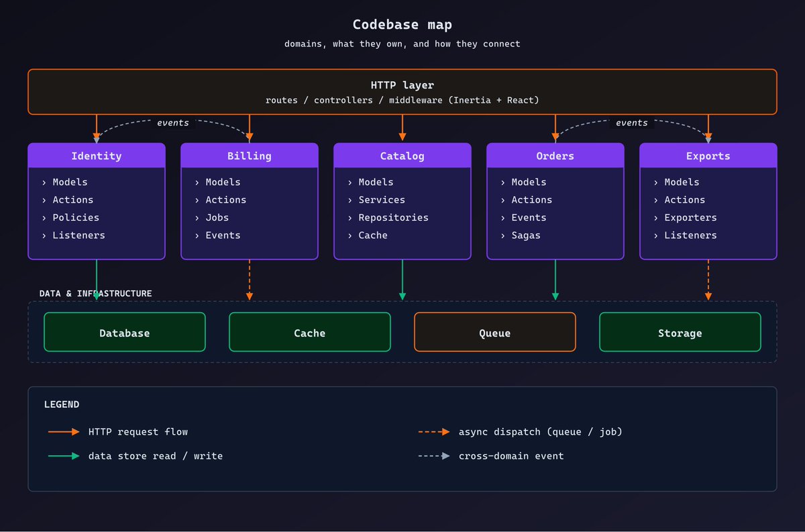The image size is (805, 532).
Task: Expand Actions under Orders
Action: 526,199
